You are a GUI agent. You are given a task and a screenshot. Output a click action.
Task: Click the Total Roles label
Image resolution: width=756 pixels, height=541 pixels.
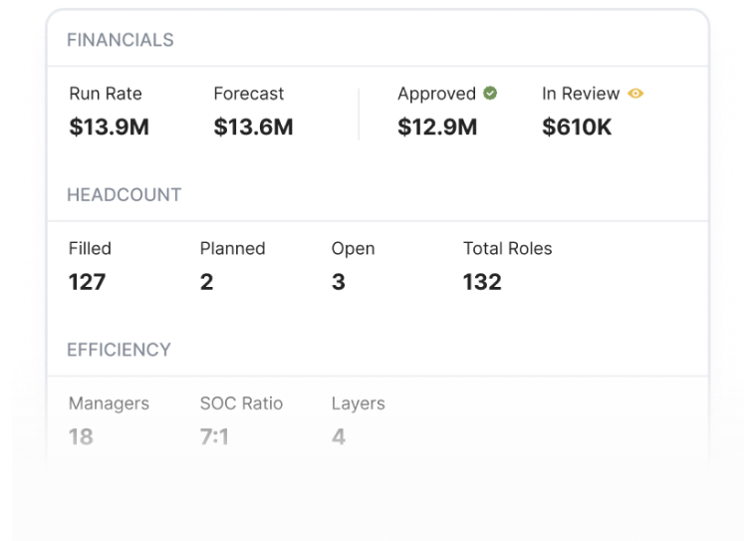point(507,248)
